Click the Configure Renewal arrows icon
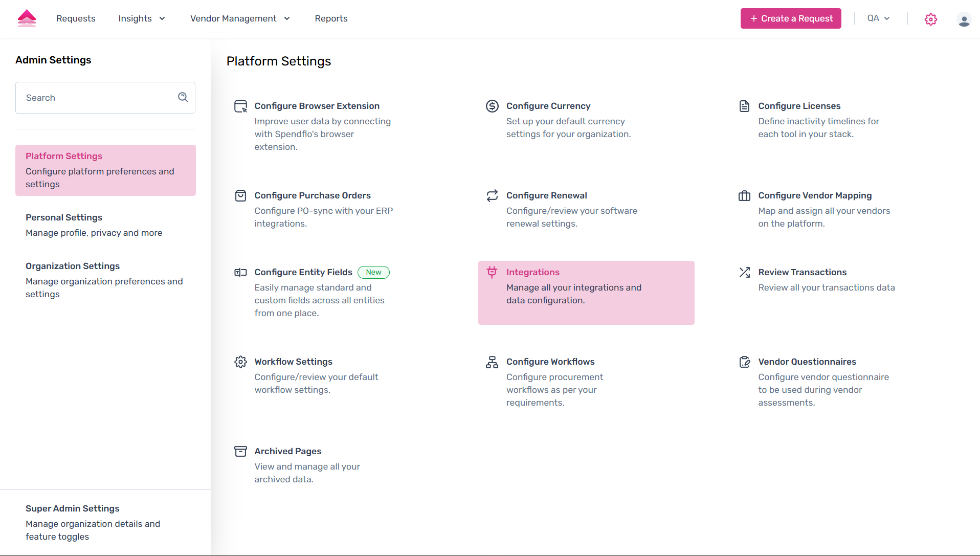This screenshot has height=556, width=980. pyautogui.click(x=492, y=195)
